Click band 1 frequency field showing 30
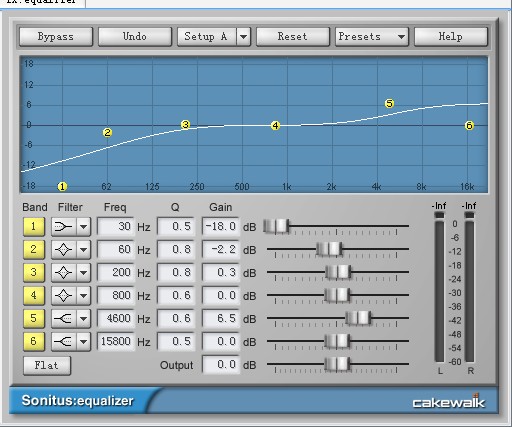 click(x=116, y=227)
